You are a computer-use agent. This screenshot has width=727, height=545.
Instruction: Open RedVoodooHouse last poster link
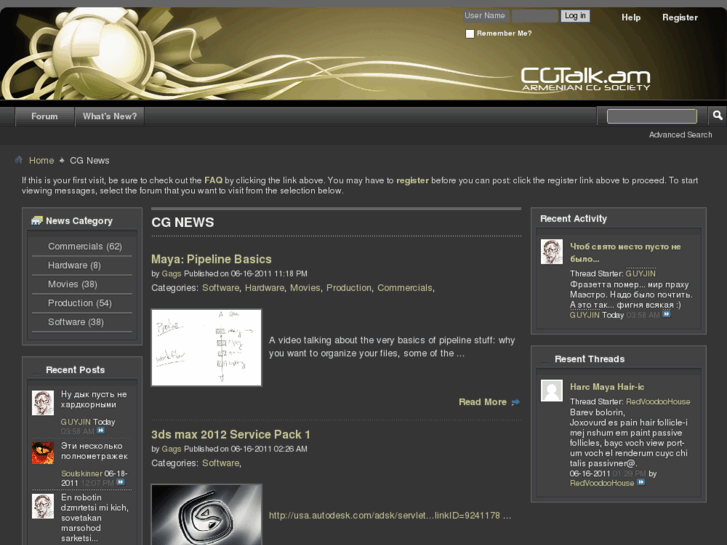click(602, 483)
